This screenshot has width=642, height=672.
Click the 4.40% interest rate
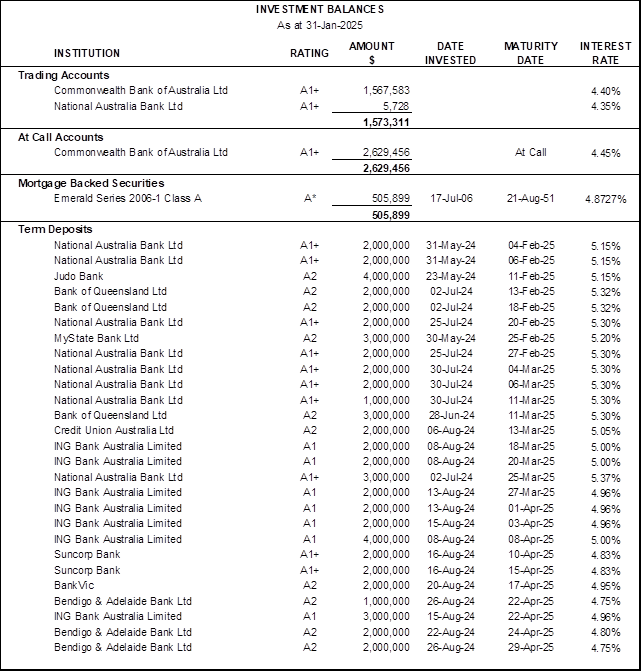click(606, 91)
